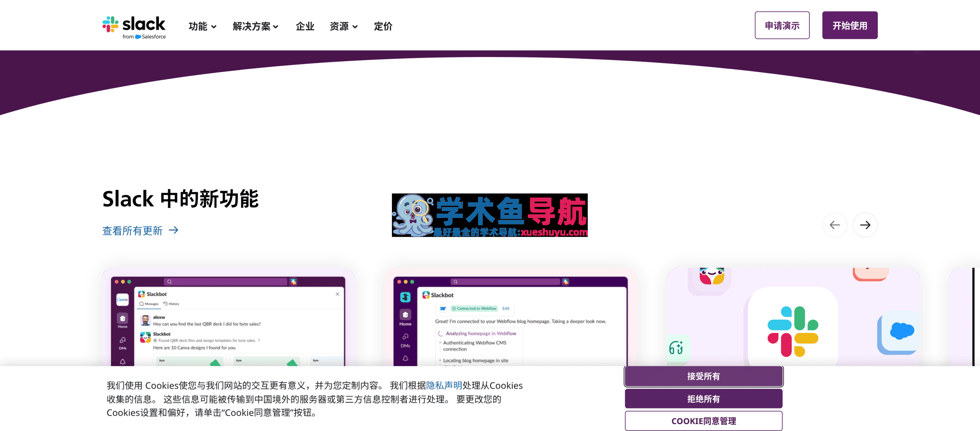980x431 pixels.
Task: Open COOKIE同意管理 settings
Action: [x=704, y=421]
